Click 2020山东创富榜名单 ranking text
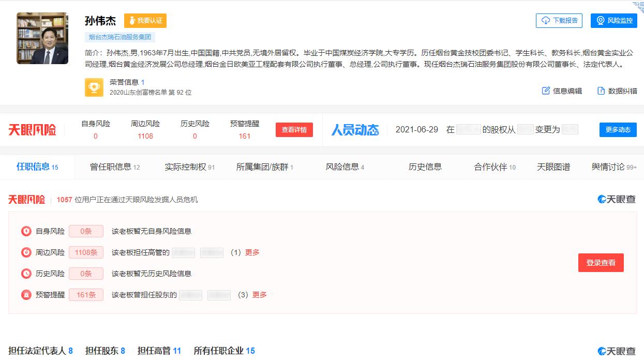Viewport: 644px width, 362px height. [151, 93]
